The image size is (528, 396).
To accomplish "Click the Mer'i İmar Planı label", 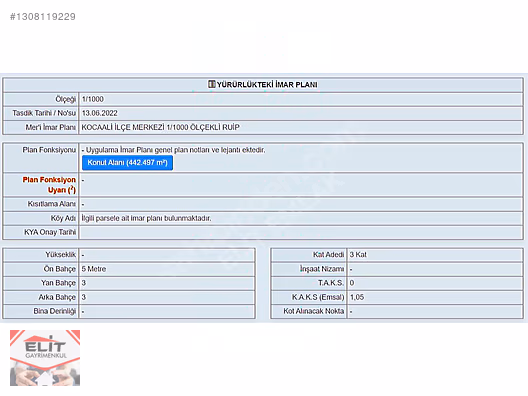I will click(51, 127).
